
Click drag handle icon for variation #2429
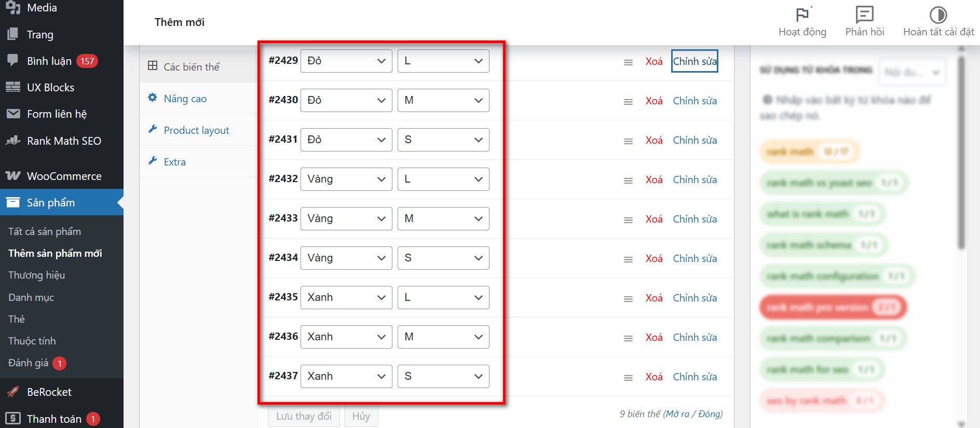coord(628,62)
